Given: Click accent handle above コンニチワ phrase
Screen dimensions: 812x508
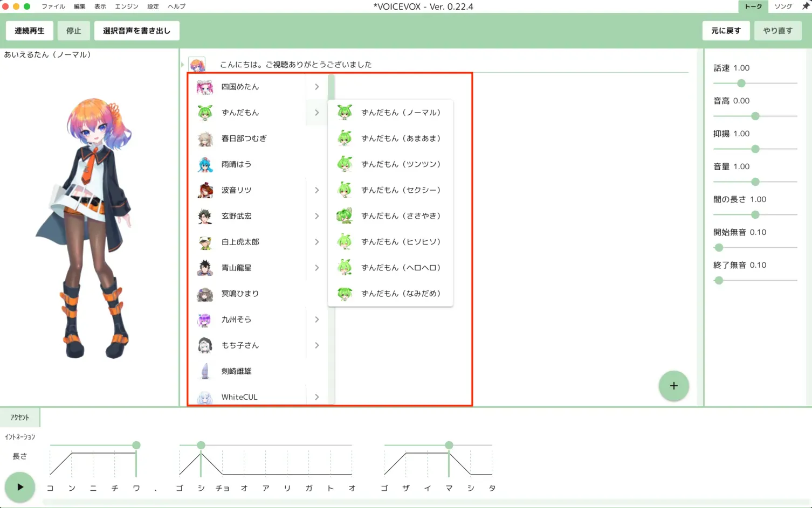Looking at the screenshot, I should 136,445.
